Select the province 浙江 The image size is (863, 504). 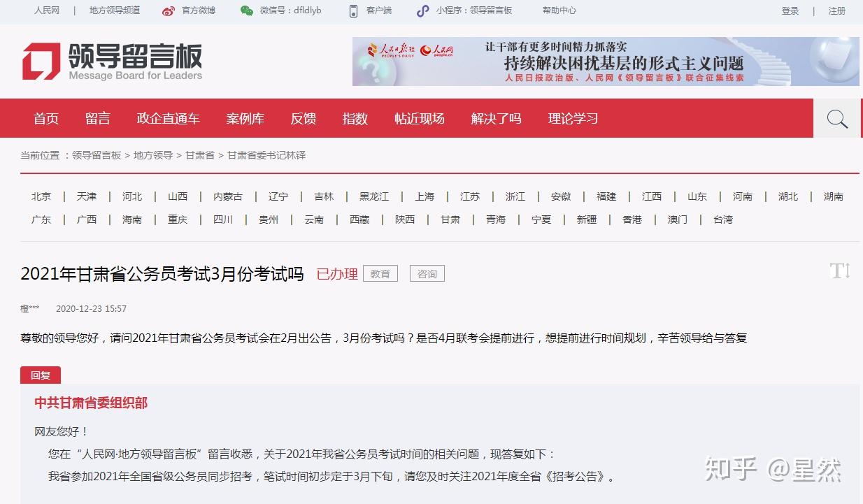[x=515, y=196]
